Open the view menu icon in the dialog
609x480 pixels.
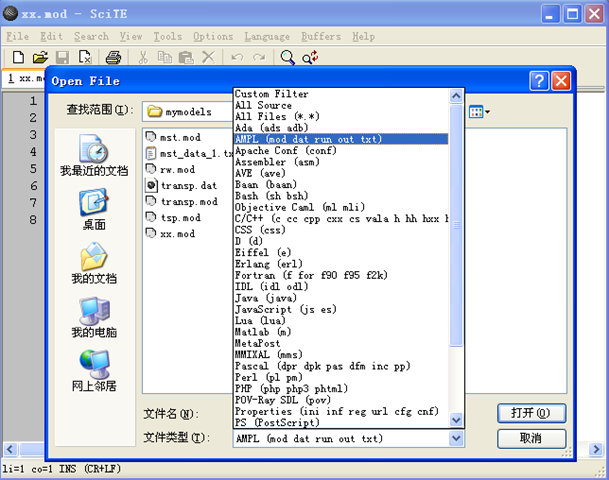click(x=479, y=112)
